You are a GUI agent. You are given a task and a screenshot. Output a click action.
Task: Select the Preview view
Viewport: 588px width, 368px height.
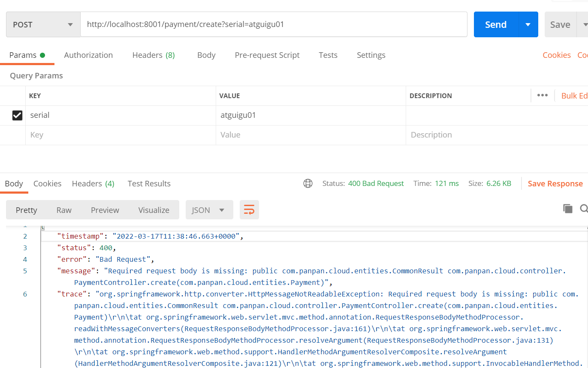click(105, 210)
